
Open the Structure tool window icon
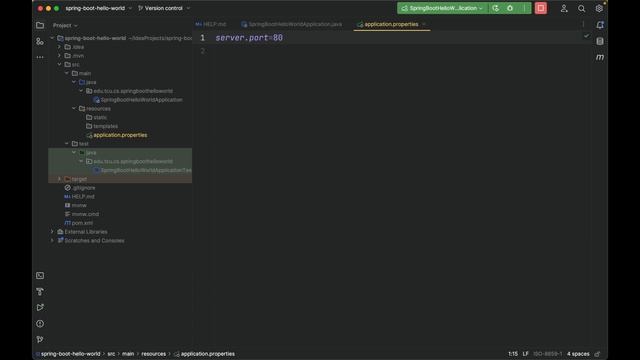point(40,41)
